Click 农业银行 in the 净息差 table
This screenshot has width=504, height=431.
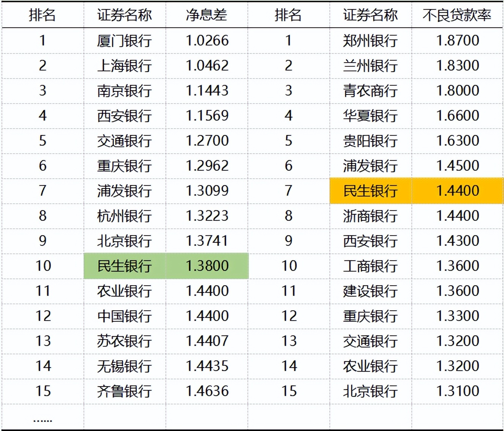124,291
